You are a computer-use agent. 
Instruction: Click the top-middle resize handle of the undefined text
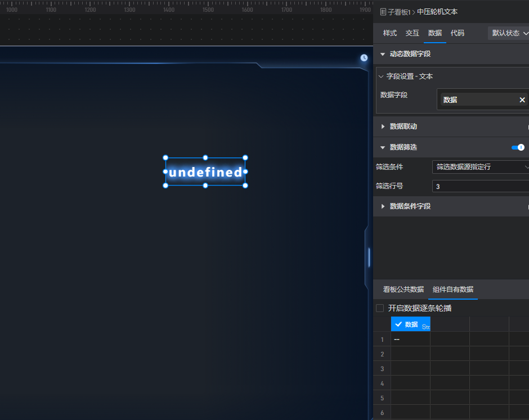pyautogui.click(x=205, y=158)
